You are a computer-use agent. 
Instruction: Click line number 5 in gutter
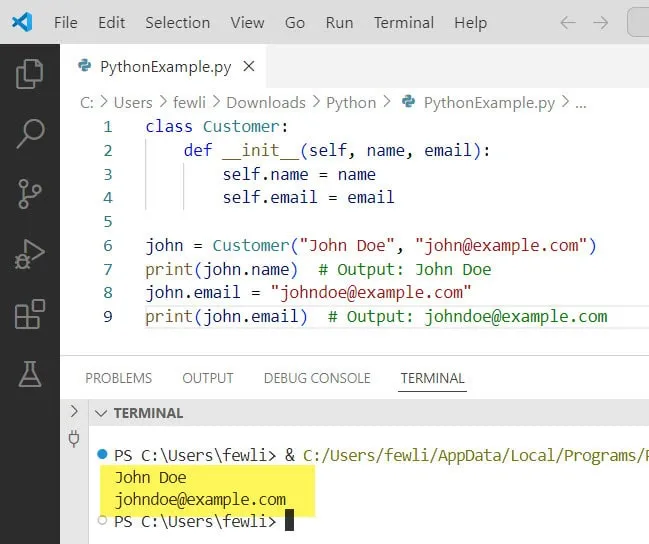108,222
